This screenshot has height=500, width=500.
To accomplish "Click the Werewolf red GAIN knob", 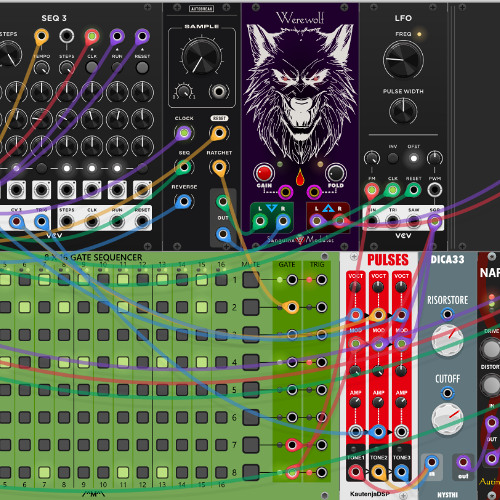I will pos(264,173).
